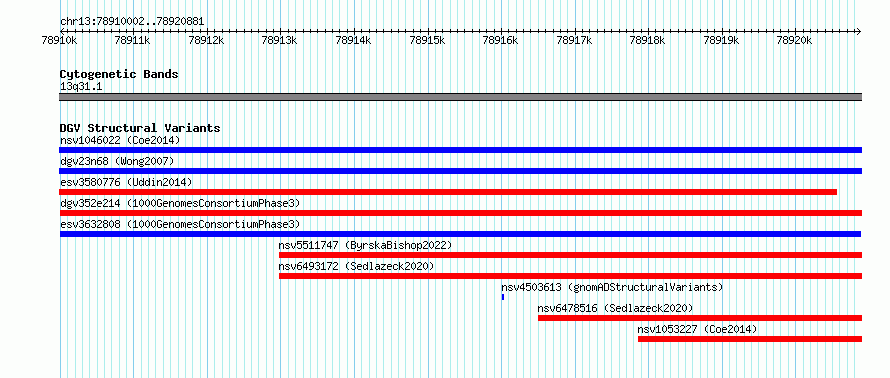Open the dgv23n68 (Wong2007) label
Image resolution: width=890 pixels, height=378 pixels.
coord(117,161)
